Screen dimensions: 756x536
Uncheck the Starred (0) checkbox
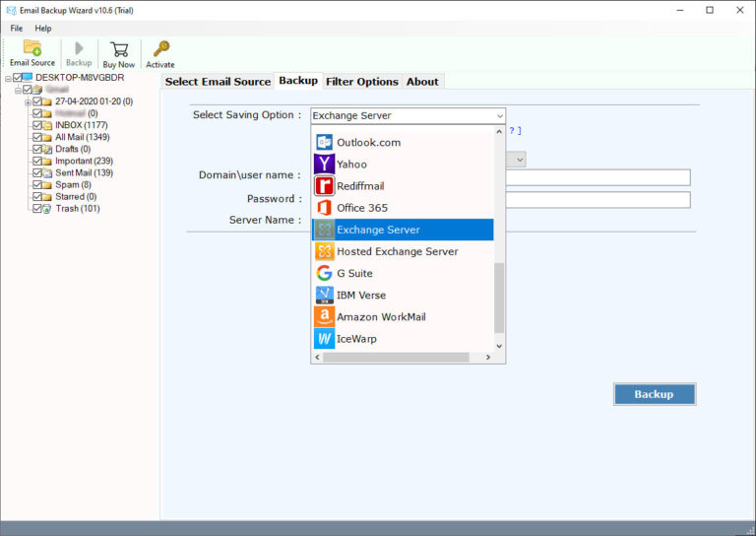pyautogui.click(x=37, y=196)
